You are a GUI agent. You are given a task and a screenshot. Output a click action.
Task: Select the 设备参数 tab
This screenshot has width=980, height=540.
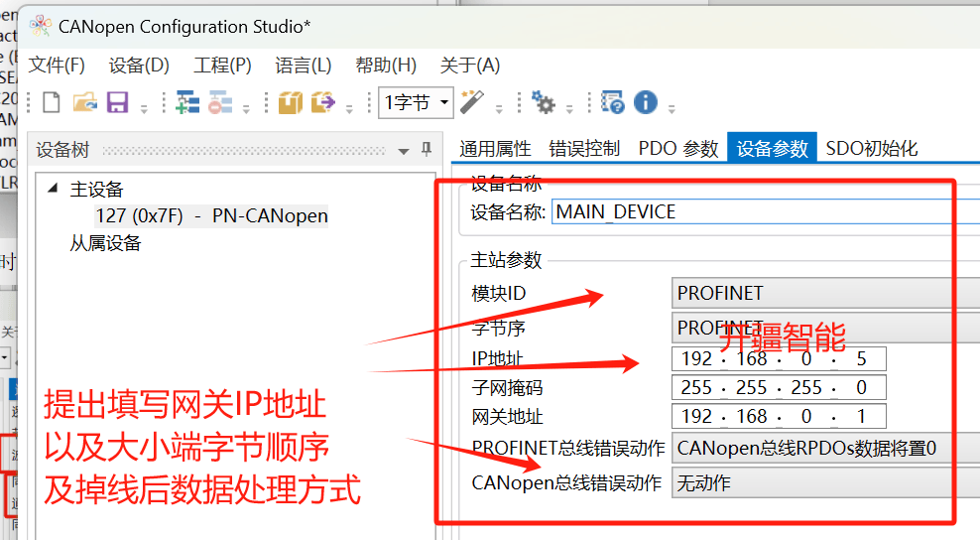pos(772,148)
